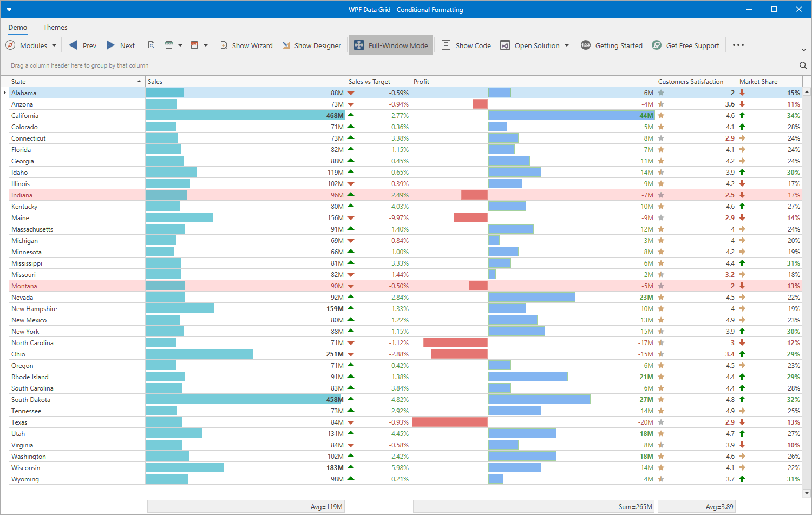Click the Show Code button
Screen dimensions: 812x515
[467, 45]
